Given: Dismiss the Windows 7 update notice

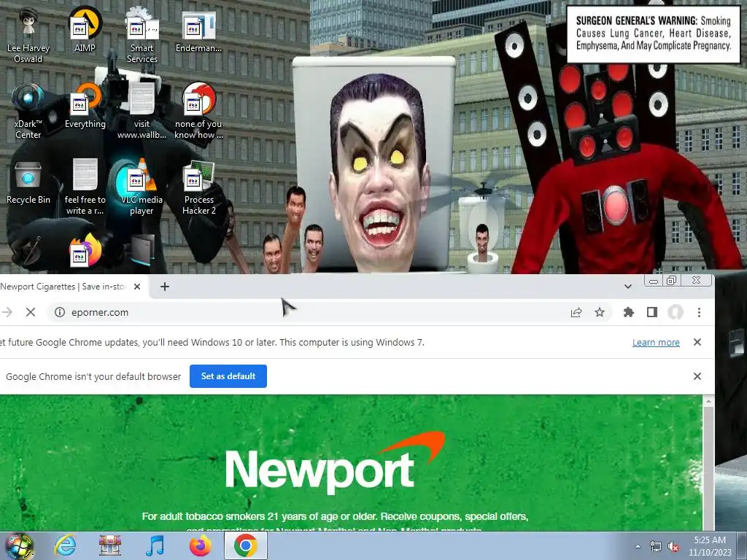Looking at the screenshot, I should pos(697,342).
